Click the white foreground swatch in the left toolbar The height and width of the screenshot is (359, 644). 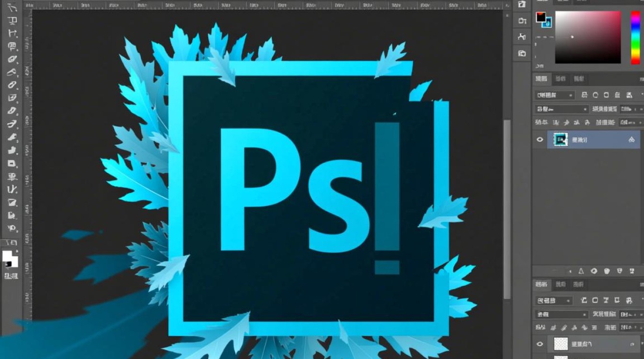coord(8,256)
